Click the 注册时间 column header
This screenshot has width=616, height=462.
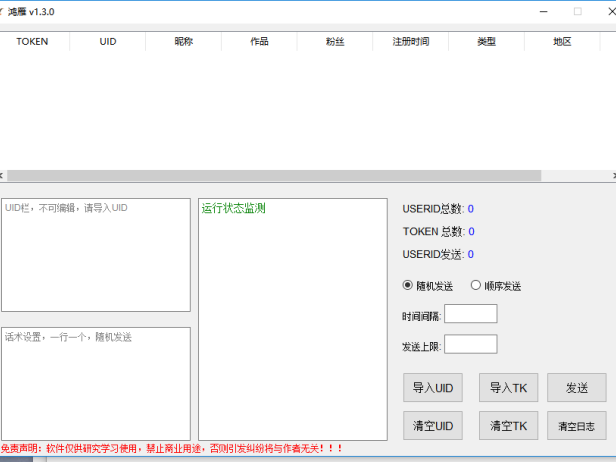pos(411,41)
